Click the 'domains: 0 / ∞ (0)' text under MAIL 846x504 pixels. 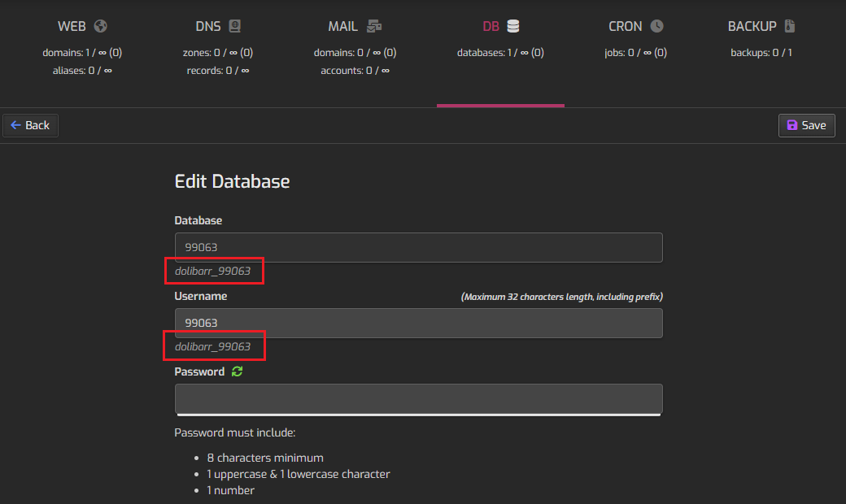pyautogui.click(x=355, y=52)
